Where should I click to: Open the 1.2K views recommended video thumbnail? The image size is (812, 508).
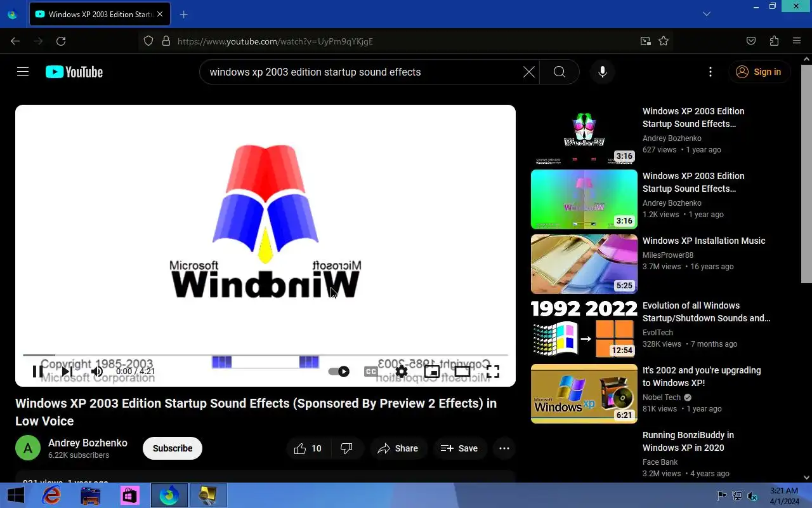584,199
